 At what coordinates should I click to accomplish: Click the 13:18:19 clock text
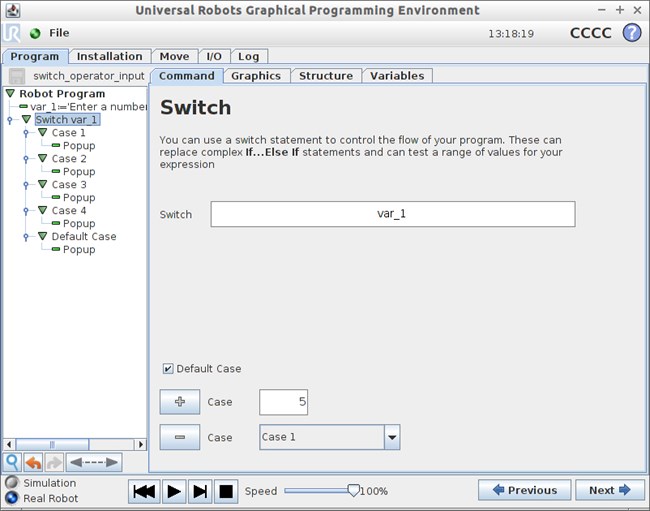tap(511, 34)
